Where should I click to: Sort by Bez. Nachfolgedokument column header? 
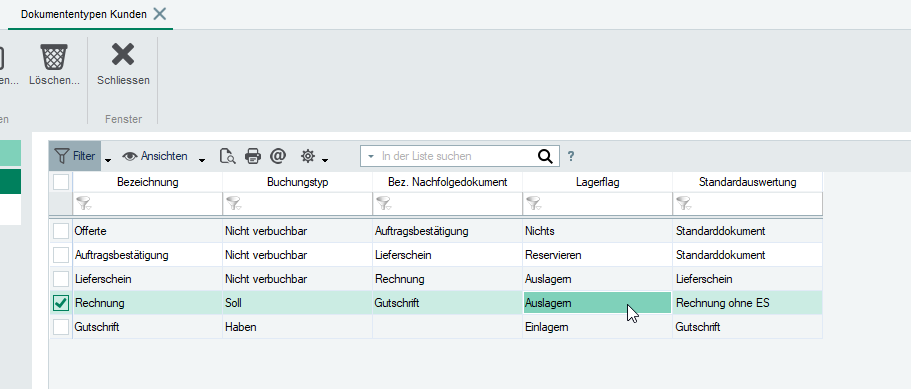447,182
